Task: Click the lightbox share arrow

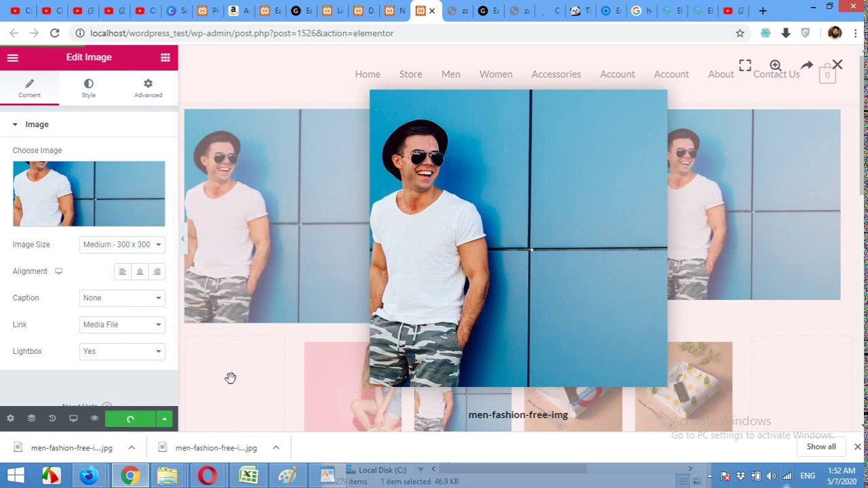Action: pyautogui.click(x=806, y=65)
